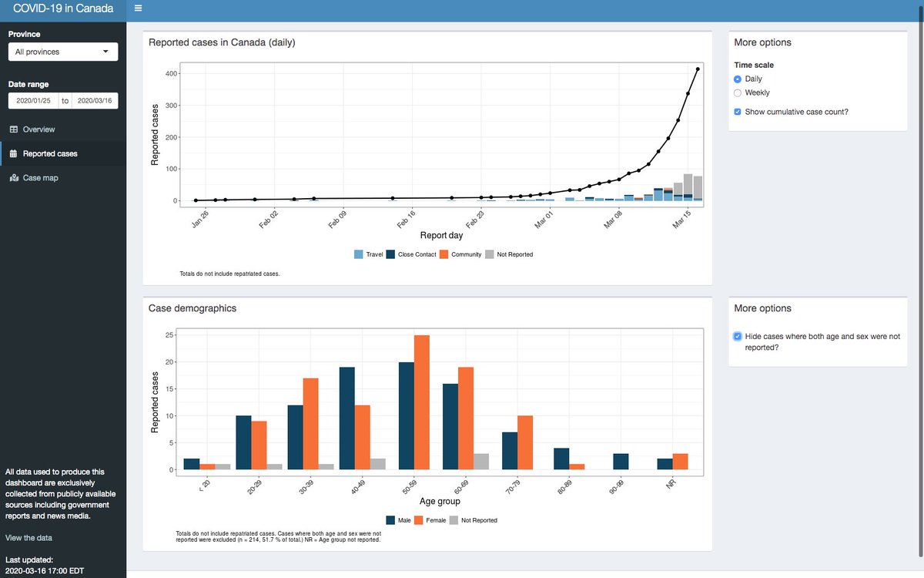
Task: Click the COVID-19 in Canada title
Action: point(63,8)
